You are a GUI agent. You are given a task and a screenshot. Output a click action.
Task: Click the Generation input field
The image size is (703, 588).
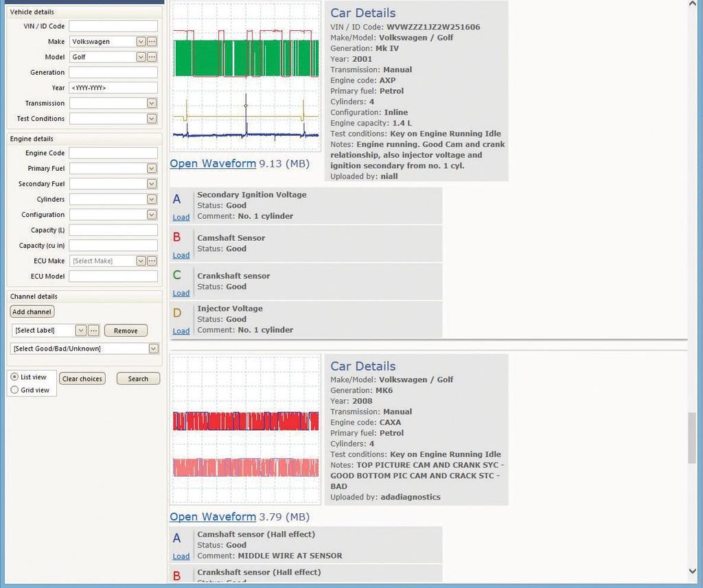pos(113,72)
